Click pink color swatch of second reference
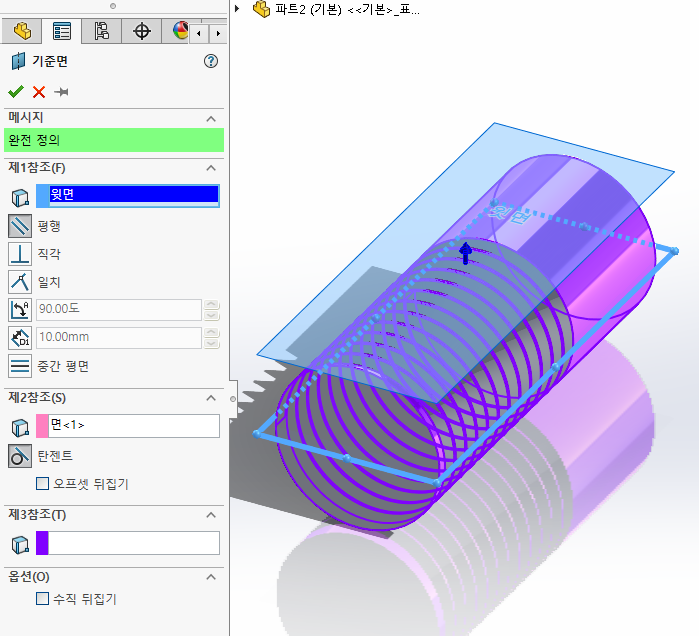Viewport: 699px width, 636px height. pyautogui.click(x=42, y=426)
